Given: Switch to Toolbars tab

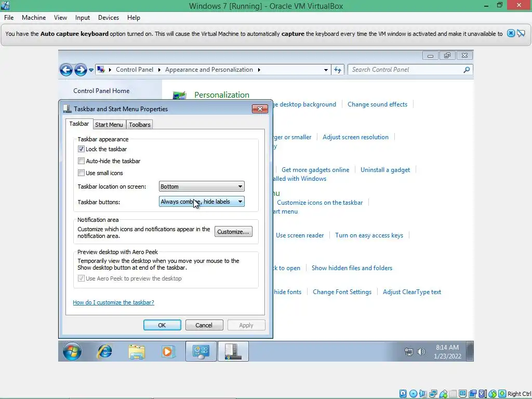Looking at the screenshot, I should (x=139, y=125).
